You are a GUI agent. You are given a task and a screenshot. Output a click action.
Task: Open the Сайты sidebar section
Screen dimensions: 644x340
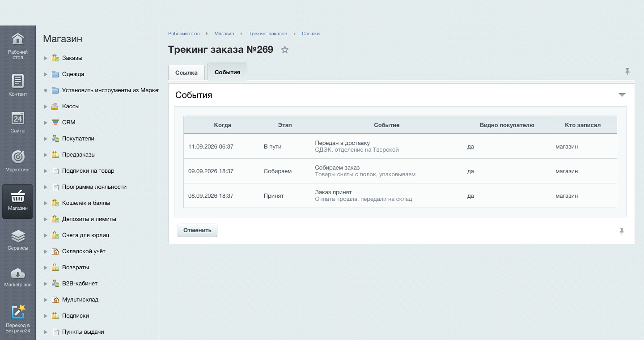[x=17, y=122]
